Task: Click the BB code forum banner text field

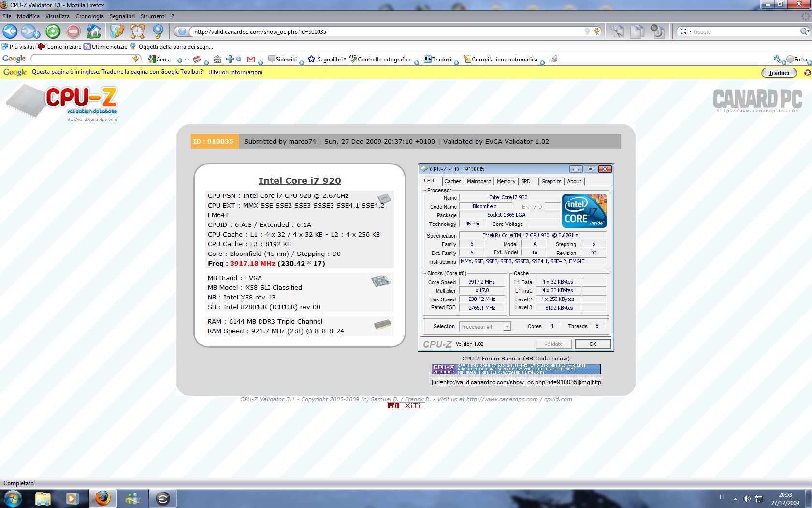Action: coord(516,382)
